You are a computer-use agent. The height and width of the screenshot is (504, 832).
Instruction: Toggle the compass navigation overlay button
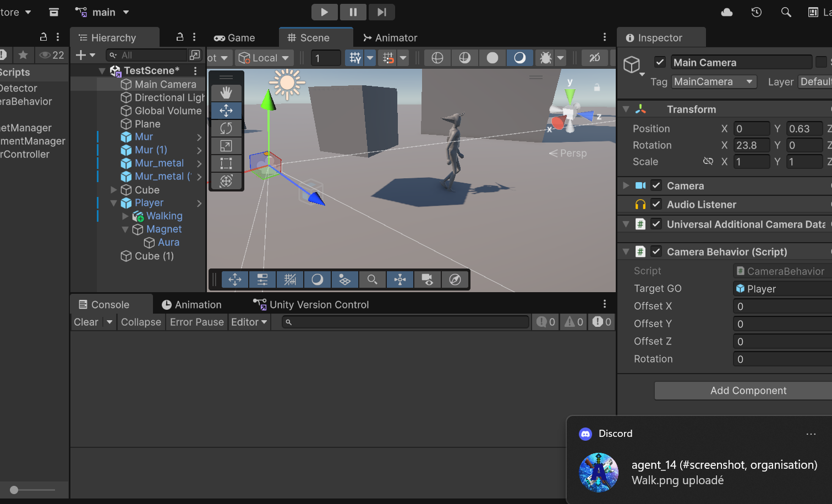coord(455,280)
